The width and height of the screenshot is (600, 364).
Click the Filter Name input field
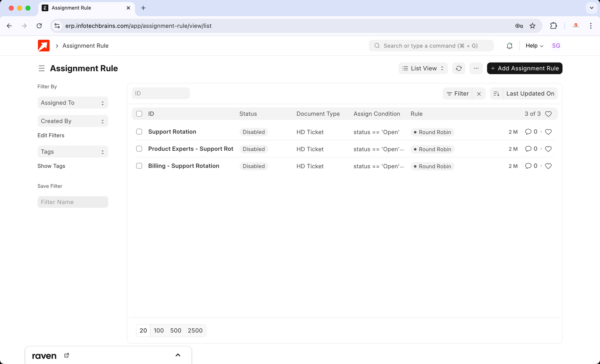73,202
